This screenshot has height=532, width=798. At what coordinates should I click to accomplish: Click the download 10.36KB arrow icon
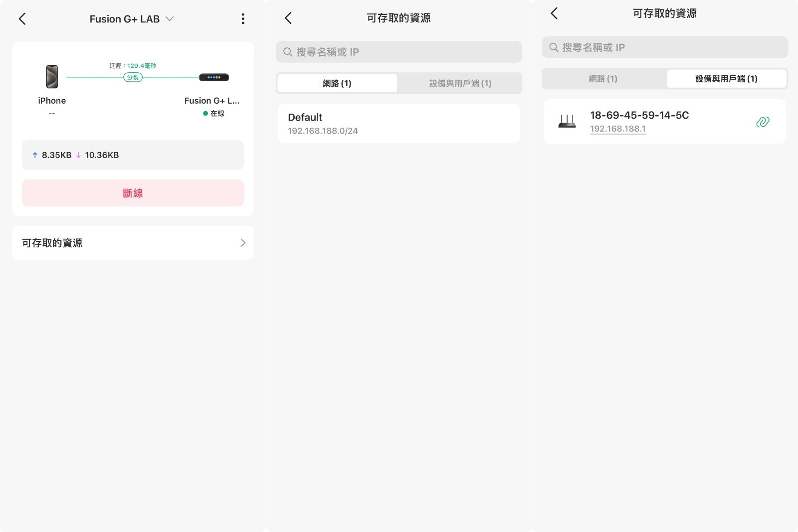point(78,155)
